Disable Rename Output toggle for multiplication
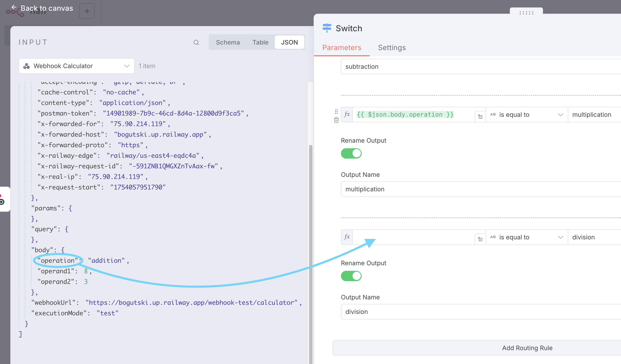 coord(351,153)
